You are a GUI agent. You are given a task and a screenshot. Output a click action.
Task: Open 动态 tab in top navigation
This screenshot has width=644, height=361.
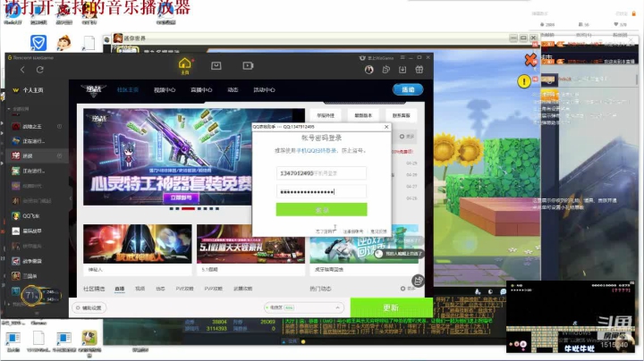coord(233,90)
